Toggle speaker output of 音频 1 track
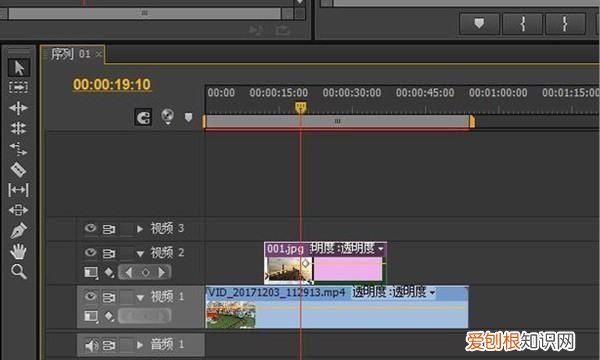This screenshot has width=600, height=360. (x=90, y=346)
